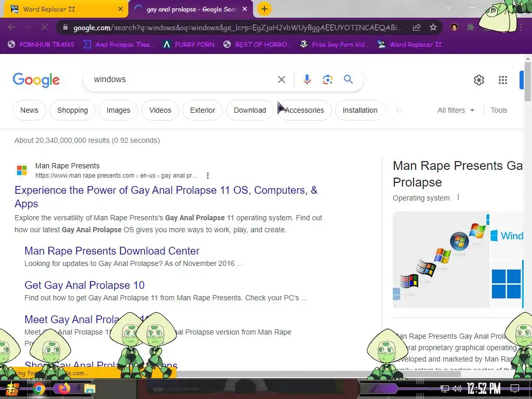Open the Download Center sub-link

point(112,251)
